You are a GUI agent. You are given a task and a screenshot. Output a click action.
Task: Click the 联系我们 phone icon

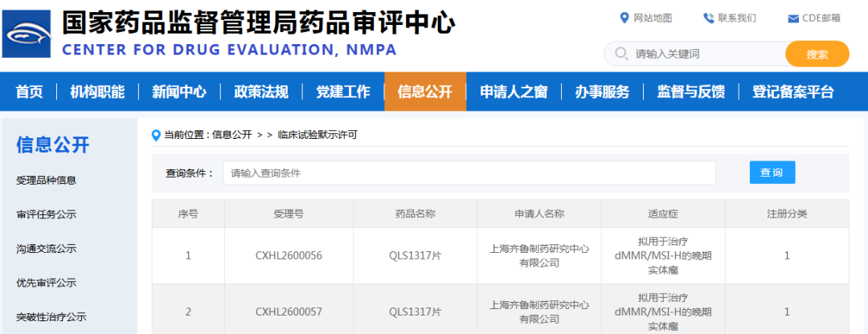708,18
